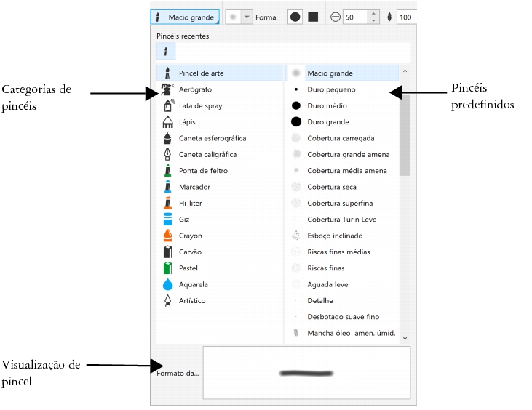Pick the Lápis brush category icon

click(x=167, y=122)
